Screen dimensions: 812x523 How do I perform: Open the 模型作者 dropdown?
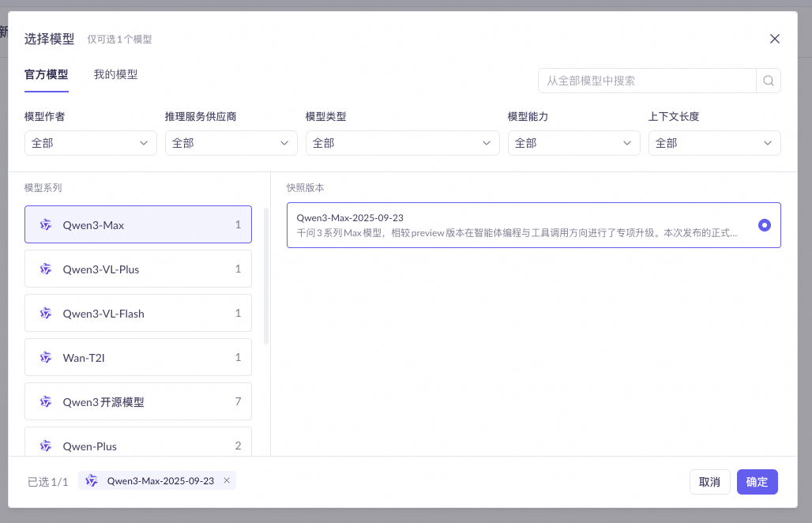[x=91, y=143]
